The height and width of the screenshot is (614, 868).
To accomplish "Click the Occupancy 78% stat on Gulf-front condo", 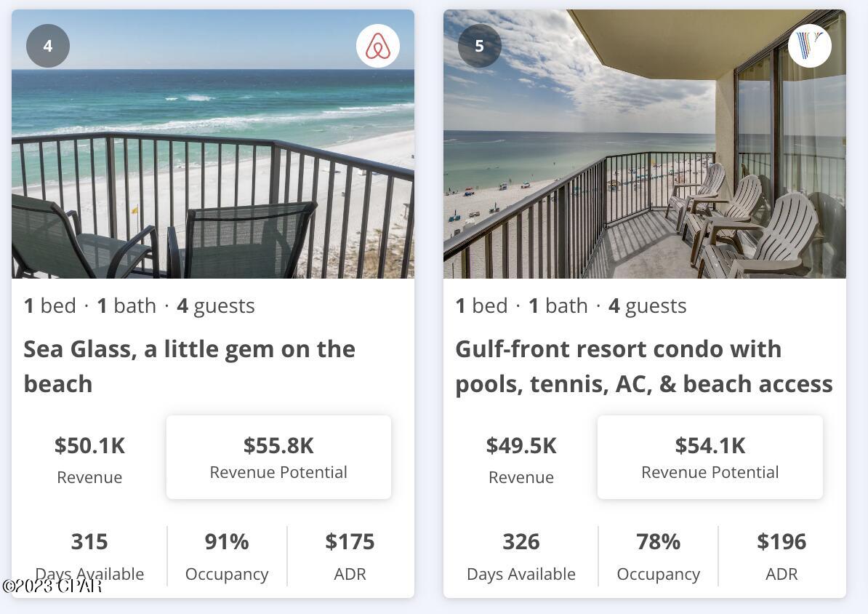I will (658, 553).
